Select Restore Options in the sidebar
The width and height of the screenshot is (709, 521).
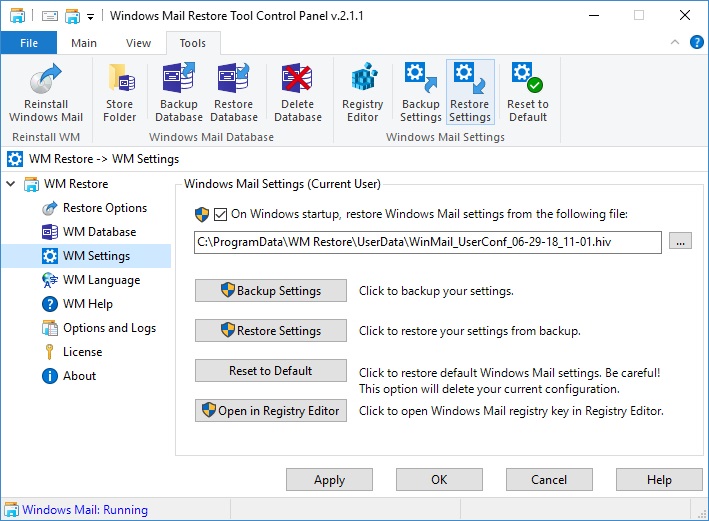105,208
